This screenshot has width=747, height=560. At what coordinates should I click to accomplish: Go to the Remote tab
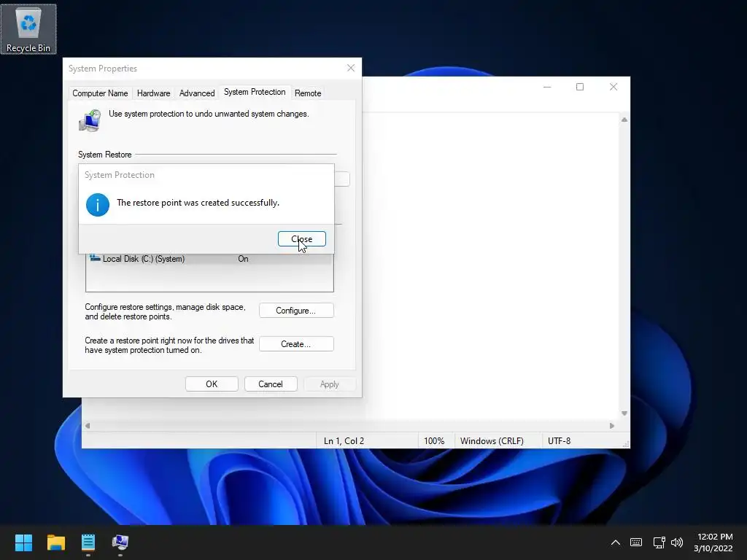coord(308,93)
